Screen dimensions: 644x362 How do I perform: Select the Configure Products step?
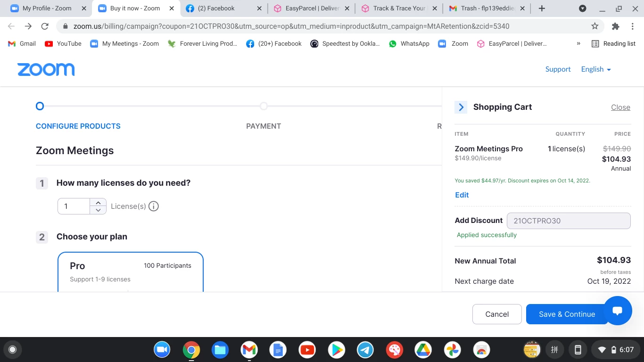(78, 126)
